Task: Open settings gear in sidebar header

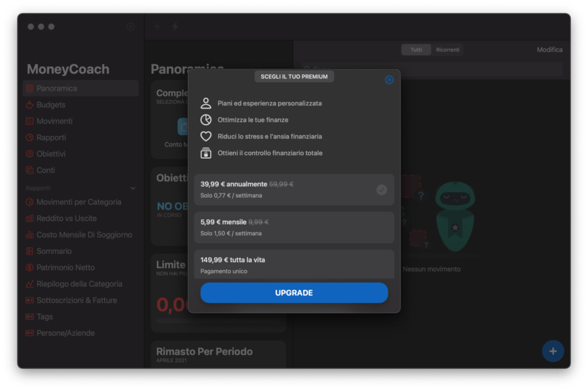Action: coord(130,26)
